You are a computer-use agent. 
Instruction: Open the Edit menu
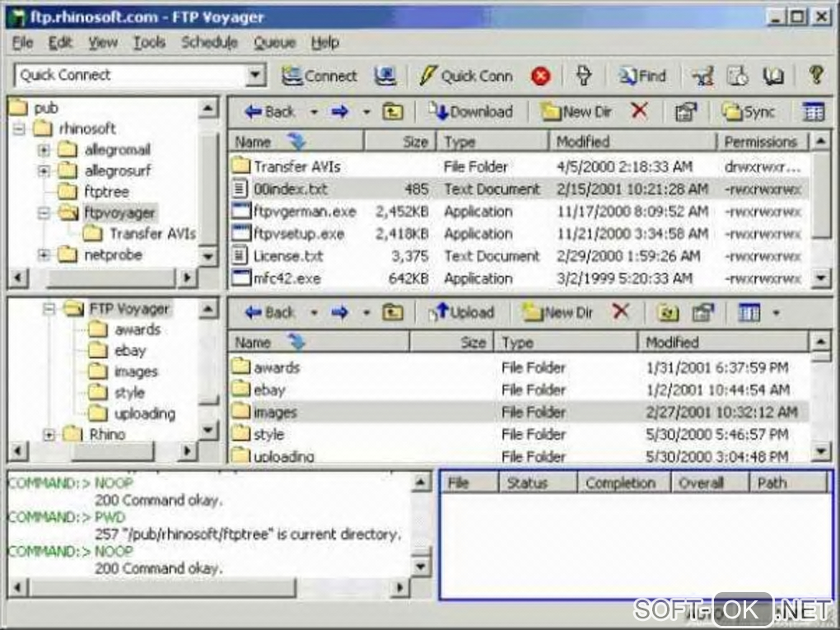tap(60, 42)
